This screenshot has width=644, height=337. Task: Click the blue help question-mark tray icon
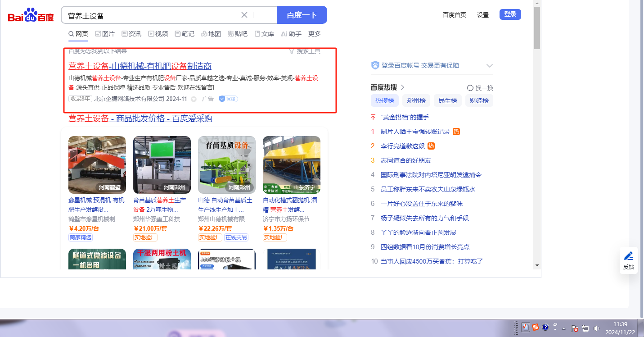pyautogui.click(x=545, y=327)
